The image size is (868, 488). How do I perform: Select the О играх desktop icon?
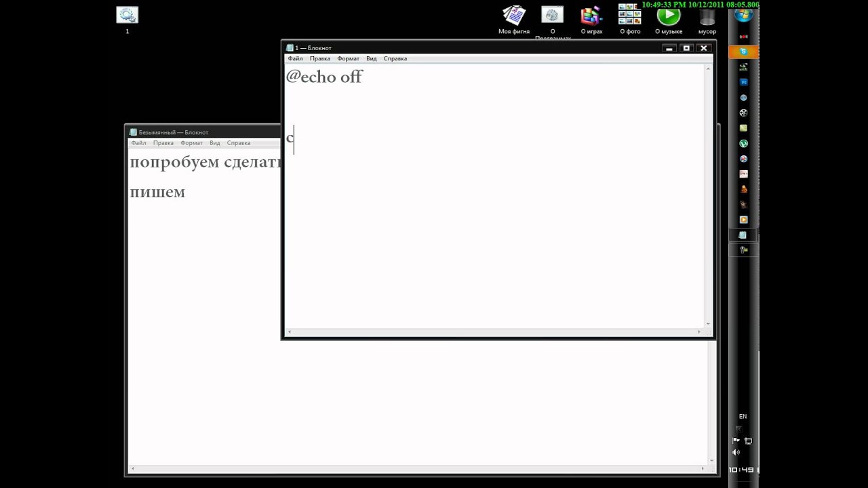591,20
